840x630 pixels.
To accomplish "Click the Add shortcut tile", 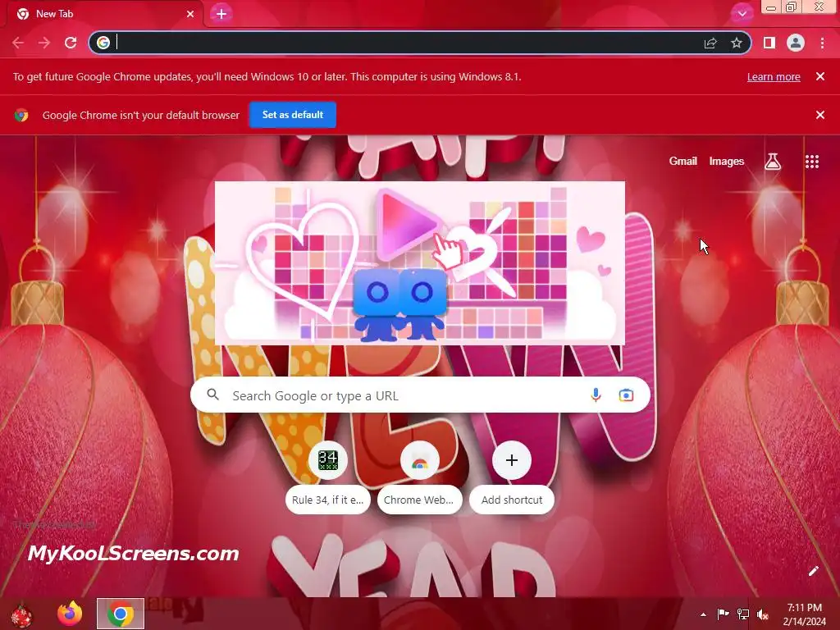I will tap(512, 477).
